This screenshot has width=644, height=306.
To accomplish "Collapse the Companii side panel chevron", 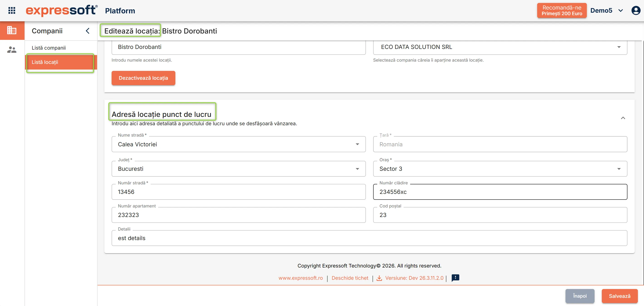I will pyautogui.click(x=88, y=31).
